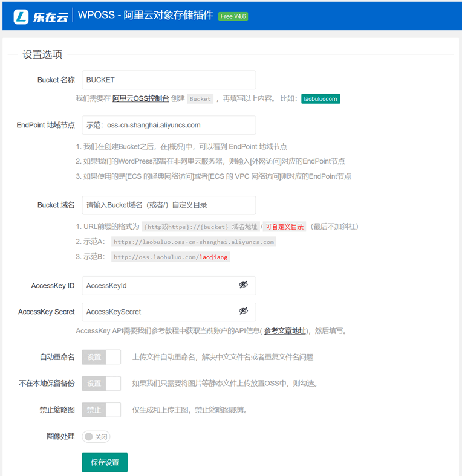The image size is (462, 476).
Task: Click hint about ECS 的经典网络访问
Action: pyautogui.click(x=213, y=176)
